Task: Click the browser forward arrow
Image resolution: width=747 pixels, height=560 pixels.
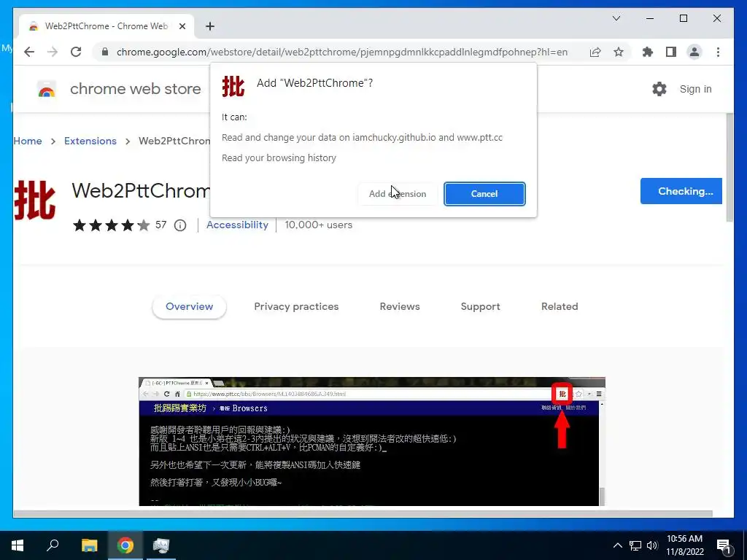Action: (x=53, y=52)
